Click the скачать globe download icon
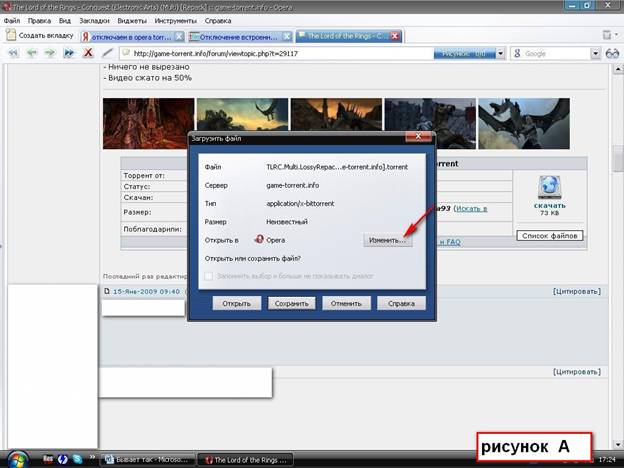Image resolution: width=624 pixels, height=468 pixels. [550, 187]
